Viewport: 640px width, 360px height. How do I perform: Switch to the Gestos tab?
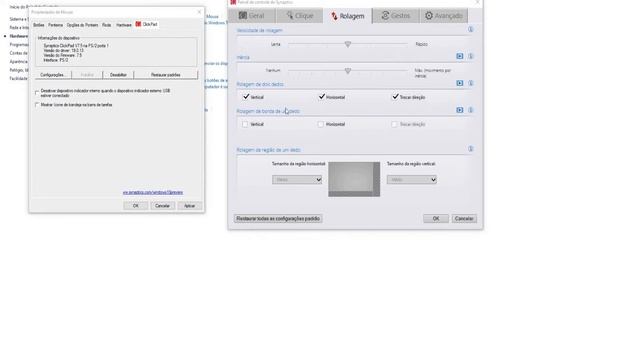click(396, 16)
